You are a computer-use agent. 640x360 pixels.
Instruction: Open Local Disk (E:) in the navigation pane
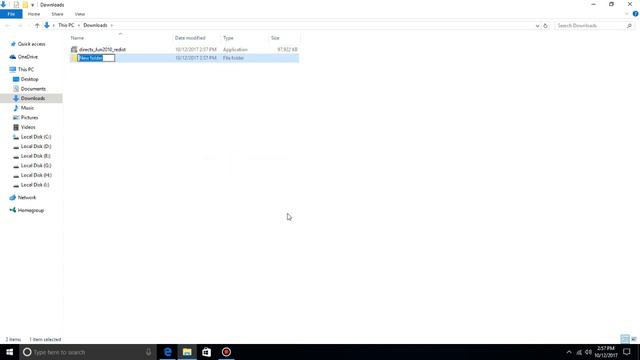tap(35, 156)
